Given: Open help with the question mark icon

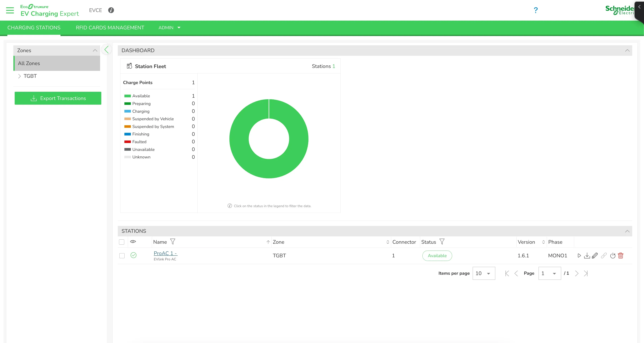Looking at the screenshot, I should coord(536,10).
